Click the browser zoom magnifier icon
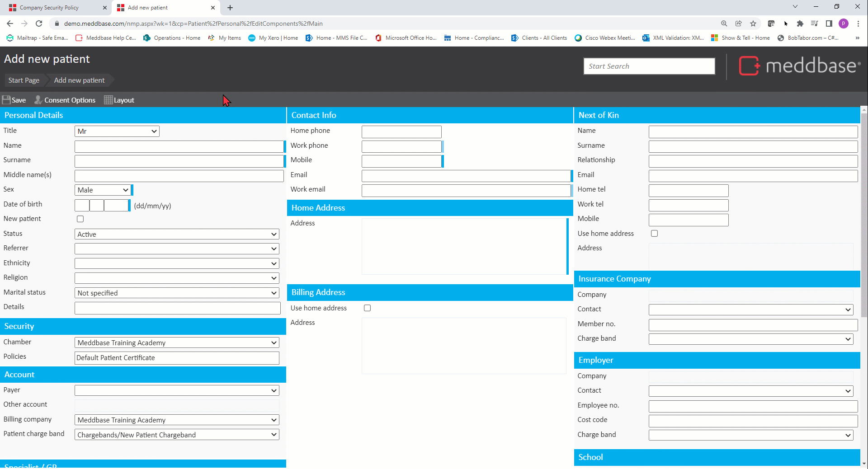 (724, 23)
